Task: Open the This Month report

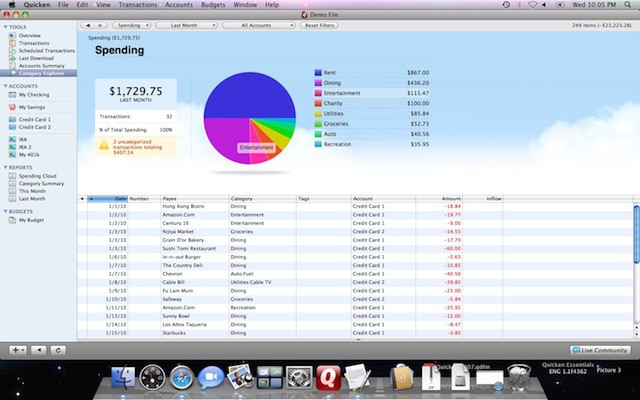Action: 32,191
